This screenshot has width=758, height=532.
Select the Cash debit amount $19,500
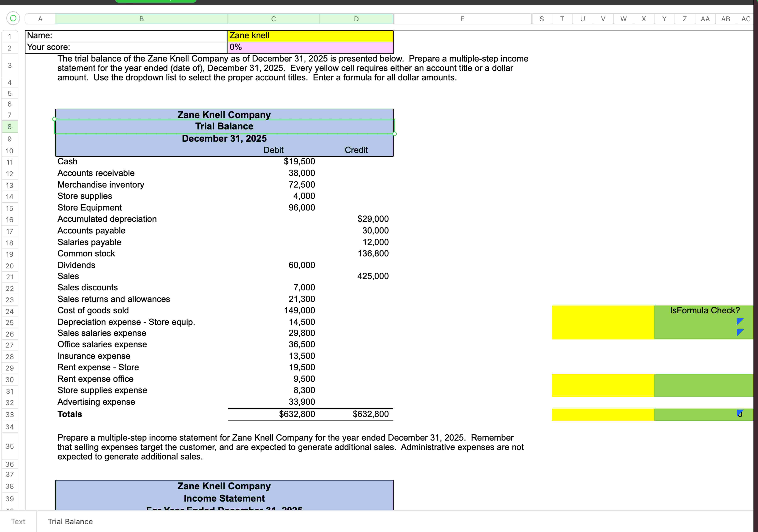tap(299, 161)
